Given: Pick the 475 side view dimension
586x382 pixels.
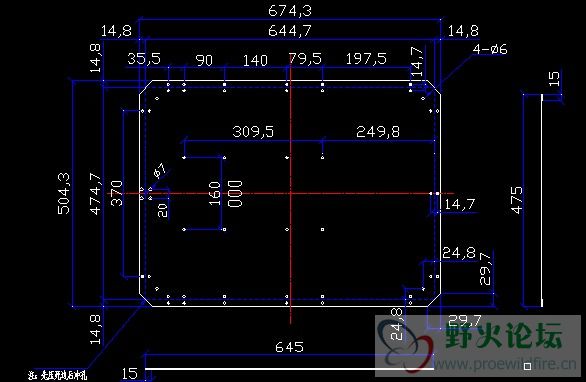Looking at the screenshot, I should pyautogui.click(x=517, y=200).
